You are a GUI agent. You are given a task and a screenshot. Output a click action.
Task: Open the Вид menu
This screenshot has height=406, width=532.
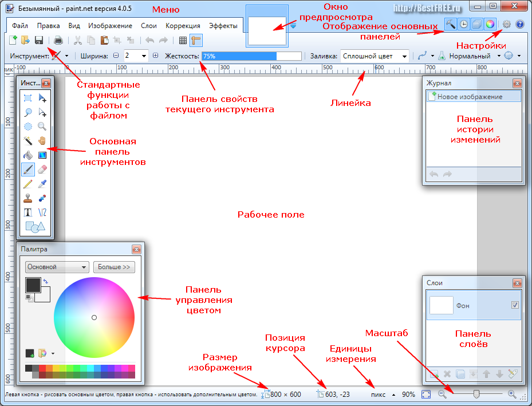click(x=74, y=26)
